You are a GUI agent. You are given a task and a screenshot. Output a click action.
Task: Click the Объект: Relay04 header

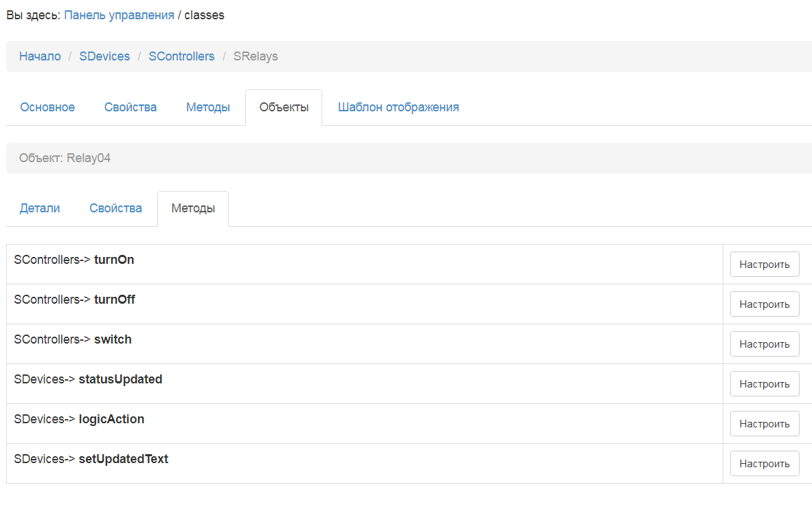click(x=65, y=158)
